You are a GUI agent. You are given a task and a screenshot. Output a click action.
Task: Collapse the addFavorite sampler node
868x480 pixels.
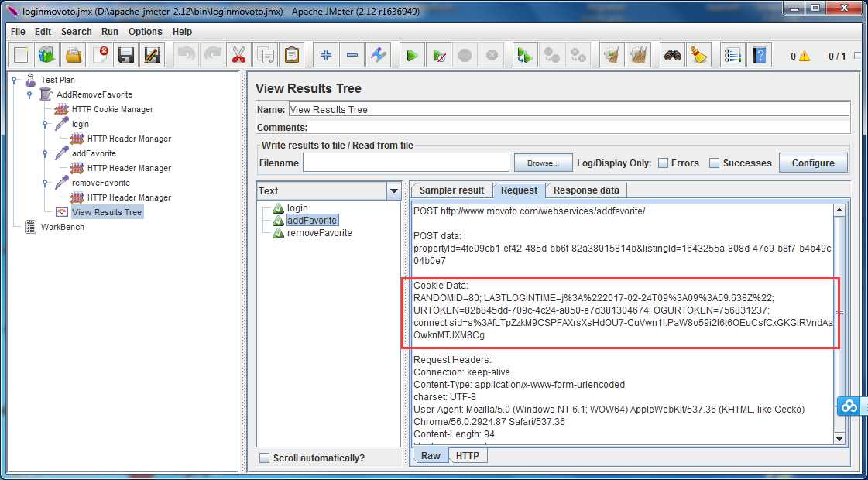coord(46,153)
